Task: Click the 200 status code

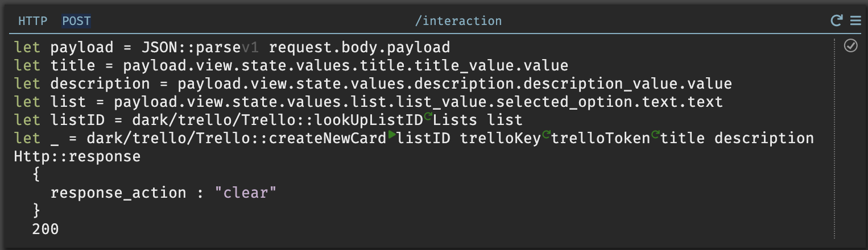Action: pyautogui.click(x=46, y=230)
